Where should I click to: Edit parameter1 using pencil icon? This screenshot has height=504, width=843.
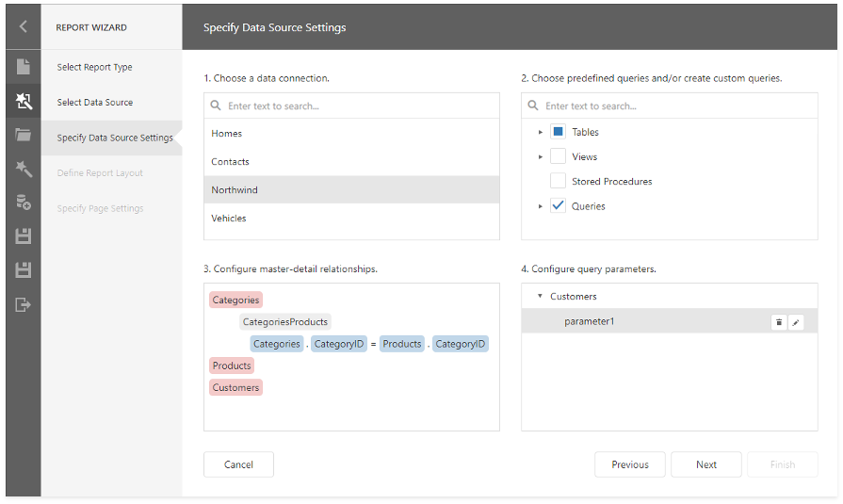(796, 322)
